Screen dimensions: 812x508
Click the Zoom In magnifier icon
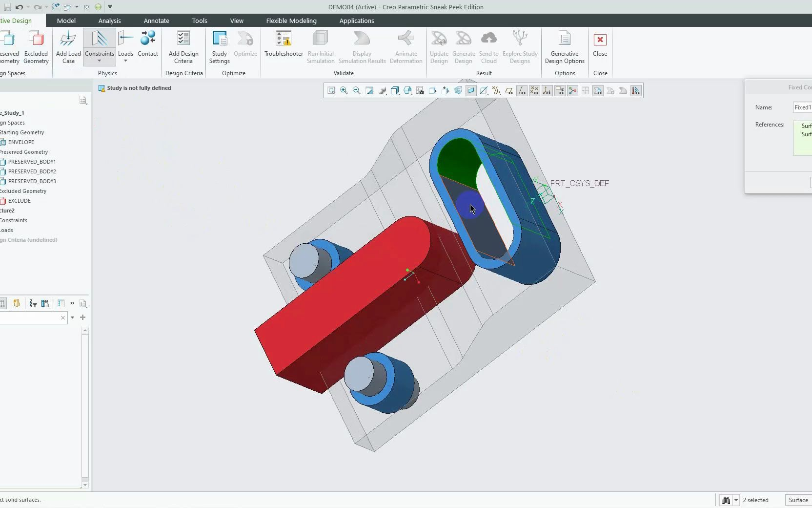coord(344,91)
